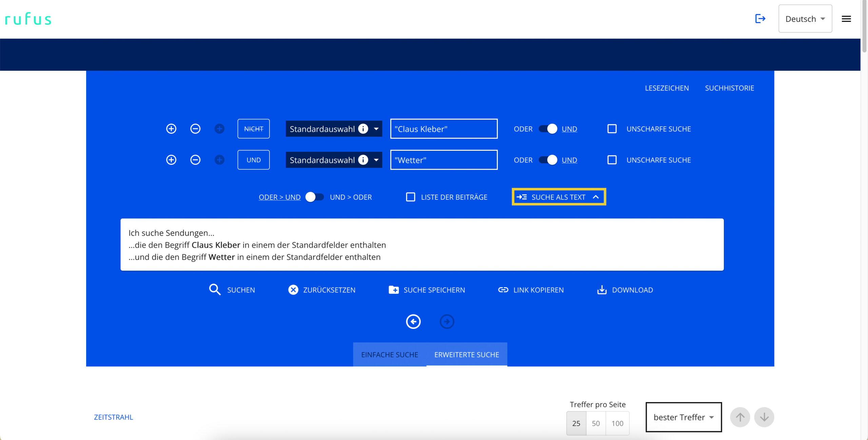
Task: Click the LINK KOPIEREN button
Action: (531, 290)
